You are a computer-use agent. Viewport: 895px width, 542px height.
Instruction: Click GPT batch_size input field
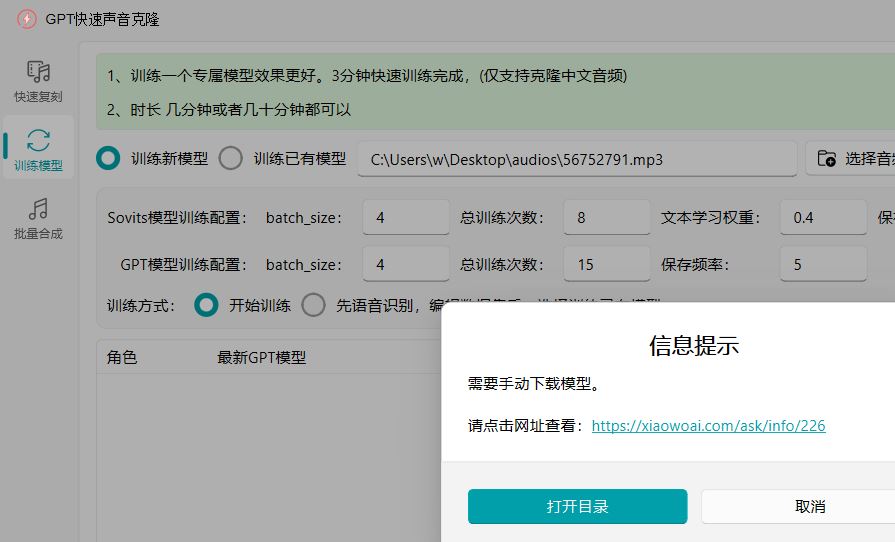point(406,264)
